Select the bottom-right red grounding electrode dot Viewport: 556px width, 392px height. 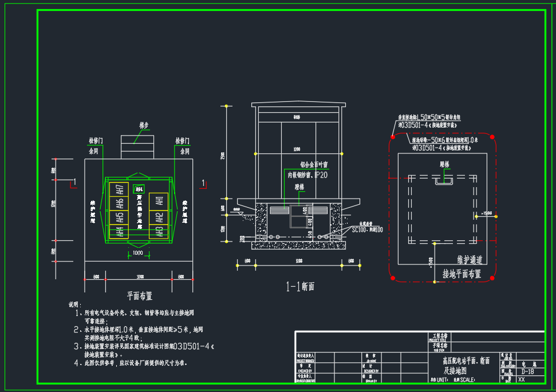click(494, 278)
